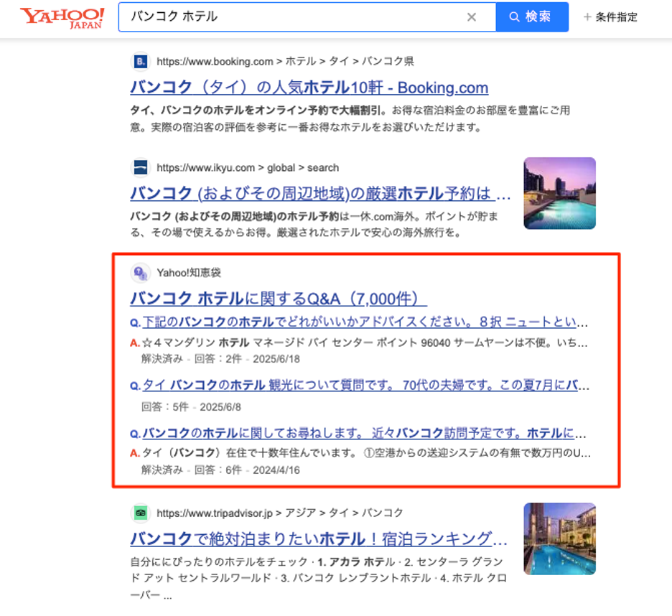Click the ikyu.com favicon icon
This screenshot has width=672, height=616.
click(x=141, y=167)
